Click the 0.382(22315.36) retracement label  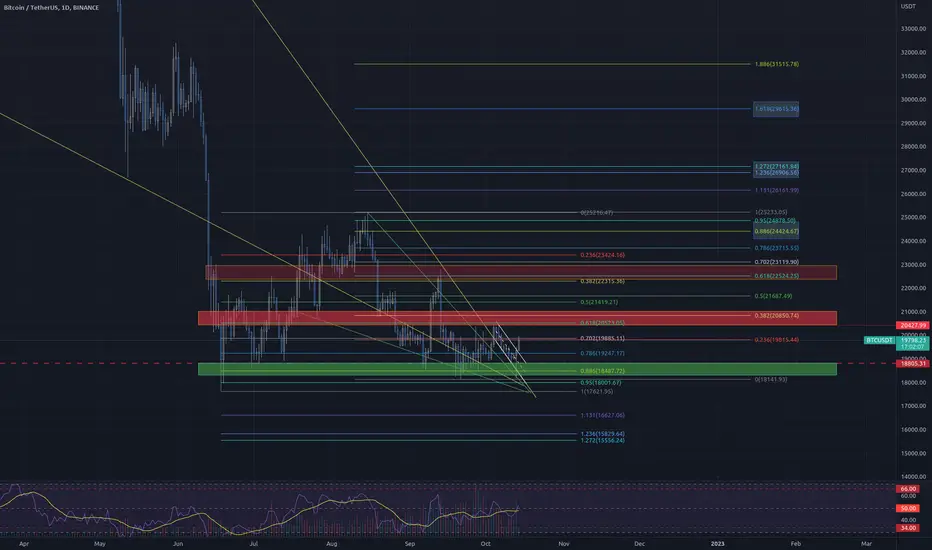pos(602,281)
